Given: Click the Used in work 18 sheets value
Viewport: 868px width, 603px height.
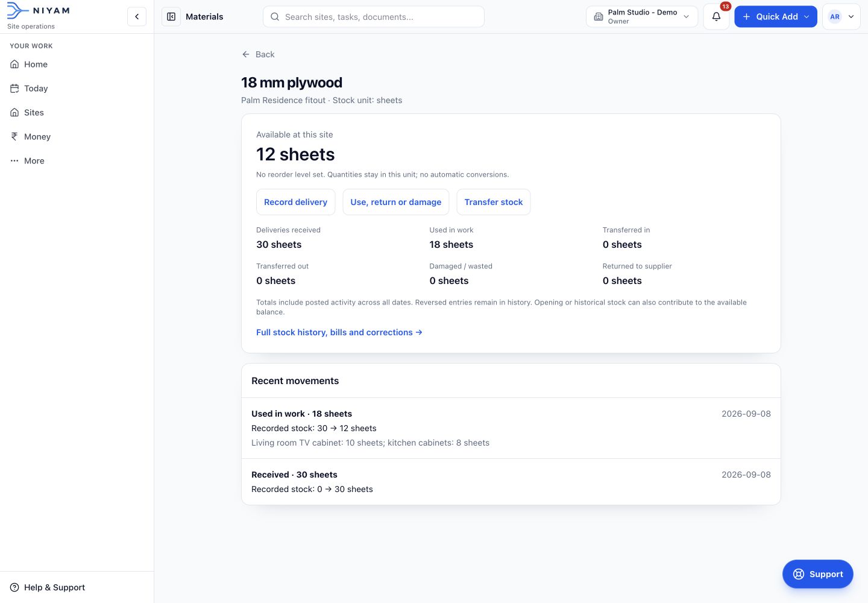Looking at the screenshot, I should pyautogui.click(x=451, y=244).
